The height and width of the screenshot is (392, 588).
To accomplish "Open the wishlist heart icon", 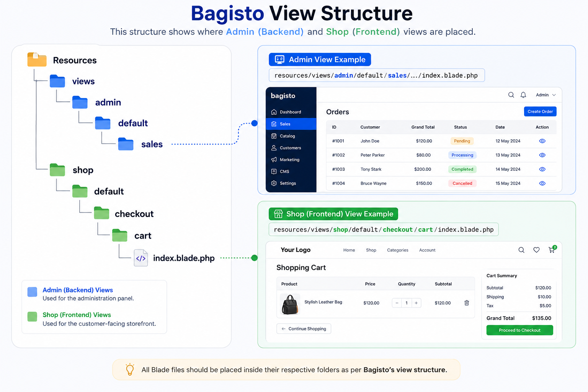I will (x=536, y=250).
